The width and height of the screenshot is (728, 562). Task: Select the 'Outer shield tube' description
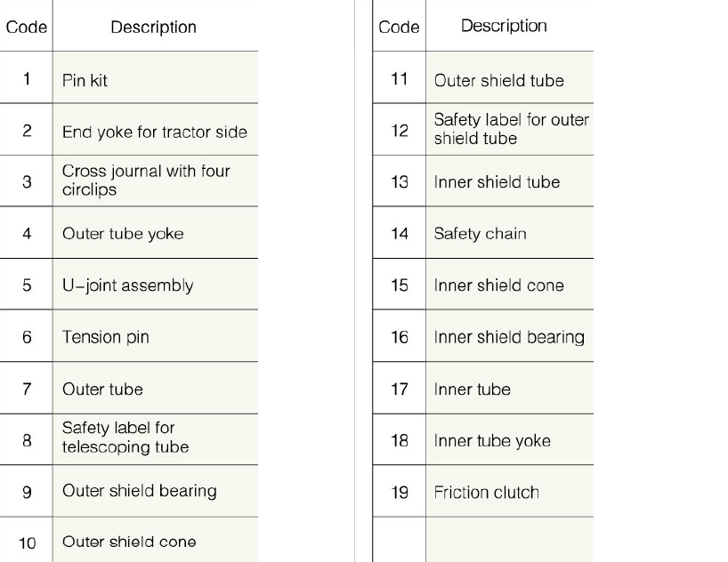498,80
